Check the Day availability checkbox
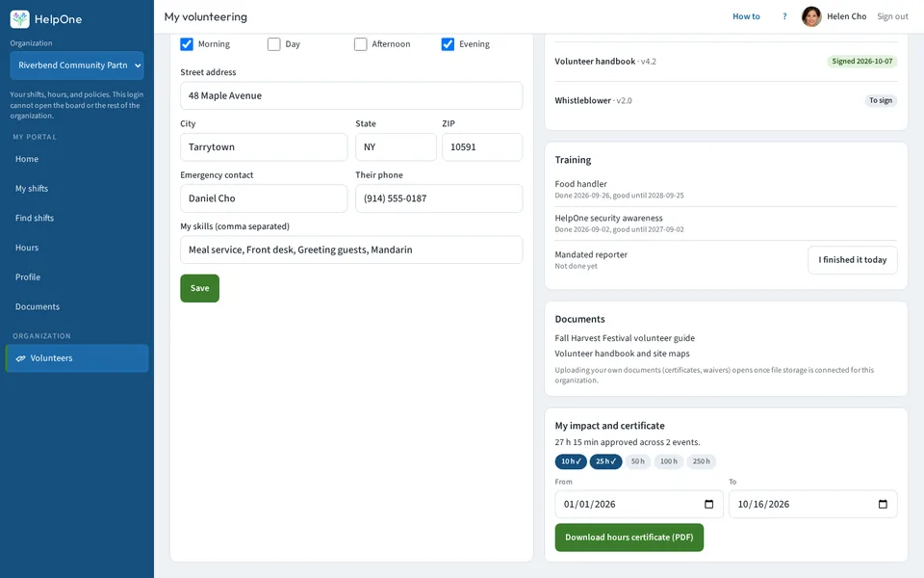 (x=274, y=44)
